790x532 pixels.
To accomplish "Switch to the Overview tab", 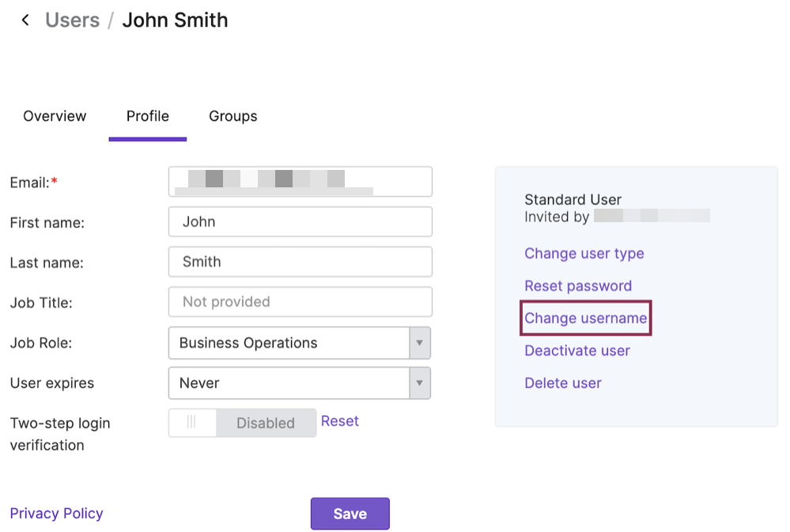I will [54, 115].
